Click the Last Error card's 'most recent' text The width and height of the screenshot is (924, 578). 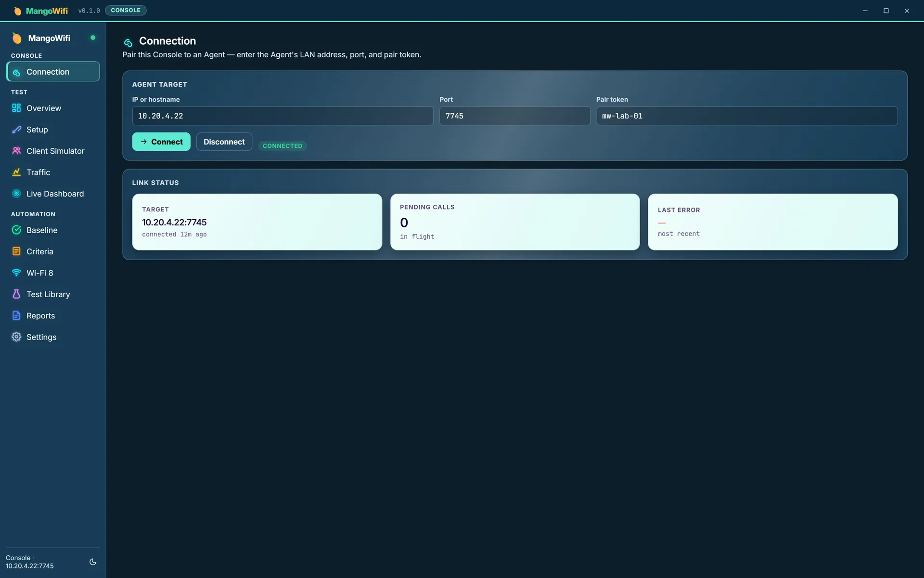(x=679, y=234)
